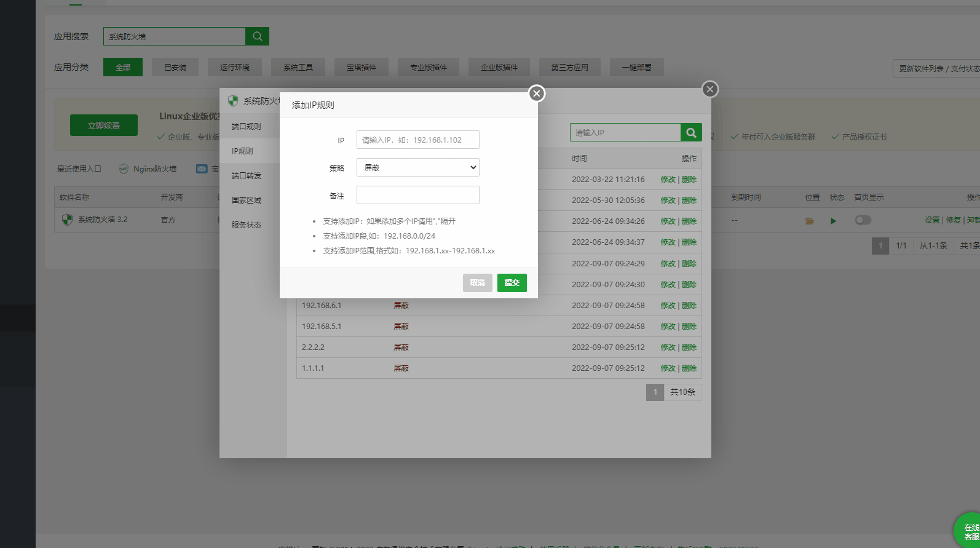
Task: Click the 1.1.1.1 IP cell
Action: tap(313, 368)
